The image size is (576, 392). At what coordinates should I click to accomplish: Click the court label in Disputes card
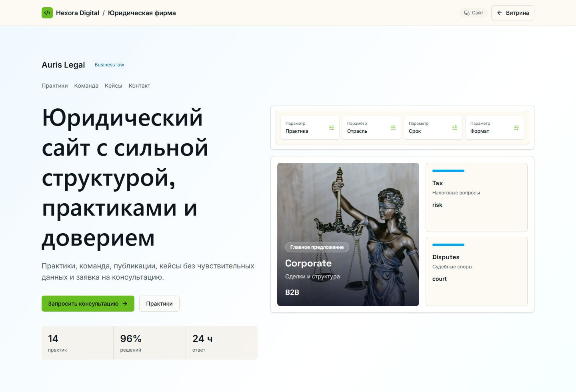(440, 279)
